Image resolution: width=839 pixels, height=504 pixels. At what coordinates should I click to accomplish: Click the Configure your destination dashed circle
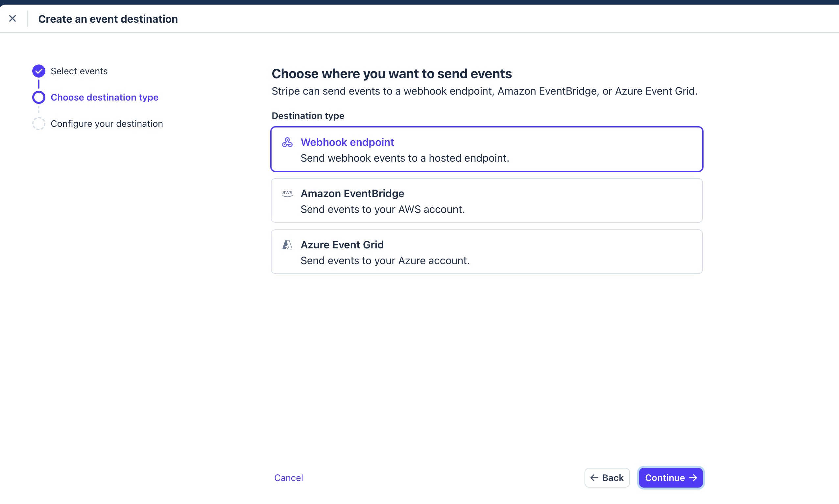(x=39, y=124)
